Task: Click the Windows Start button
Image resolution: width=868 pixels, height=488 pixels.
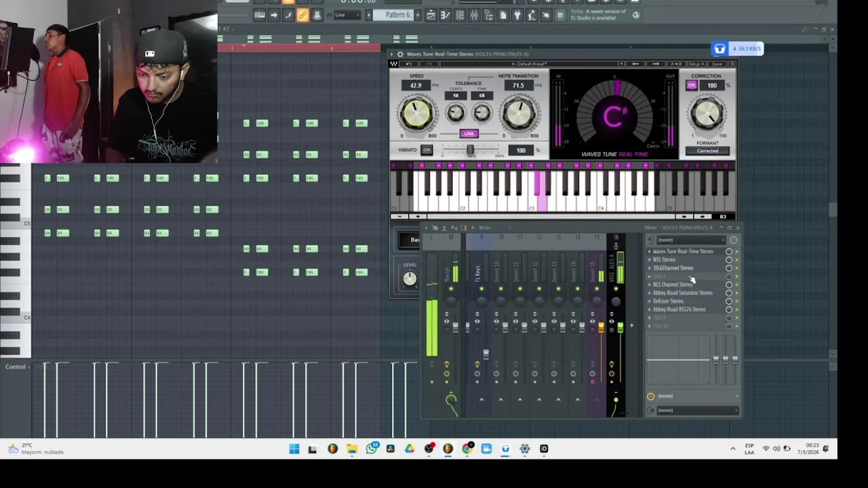Action: point(294,449)
